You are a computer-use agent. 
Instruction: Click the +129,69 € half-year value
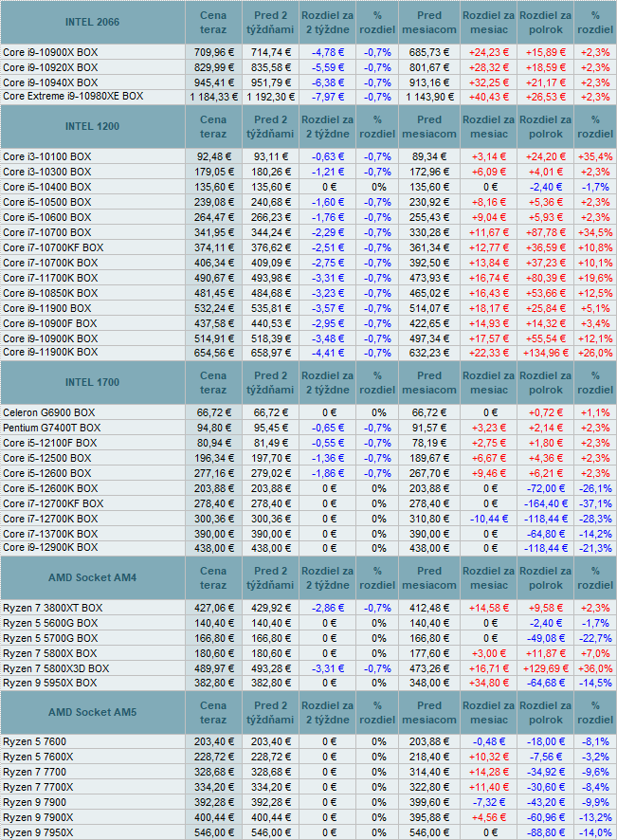pyautogui.click(x=546, y=669)
